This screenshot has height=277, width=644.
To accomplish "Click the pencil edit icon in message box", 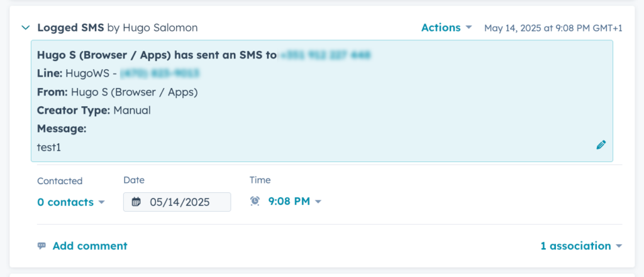I will pyautogui.click(x=601, y=145).
